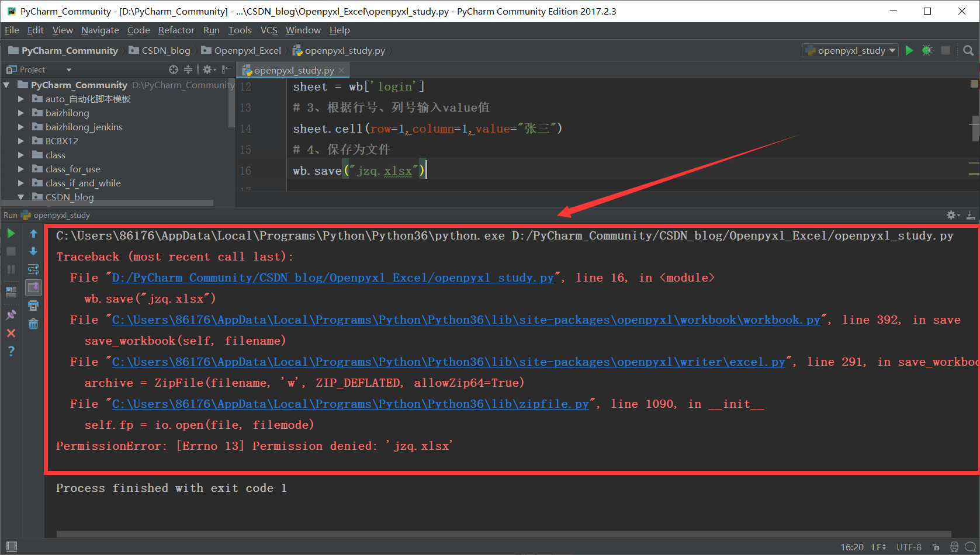Open the workbook.py traceback link

click(x=466, y=320)
